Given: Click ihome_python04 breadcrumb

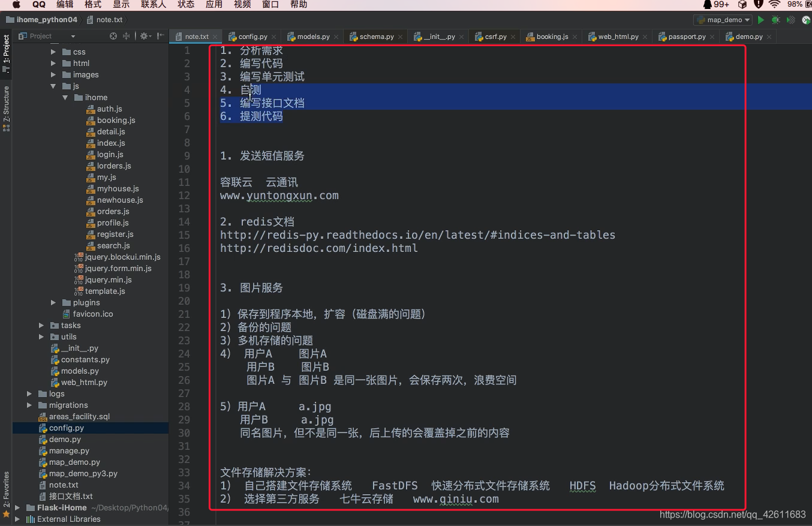Looking at the screenshot, I should (42, 20).
